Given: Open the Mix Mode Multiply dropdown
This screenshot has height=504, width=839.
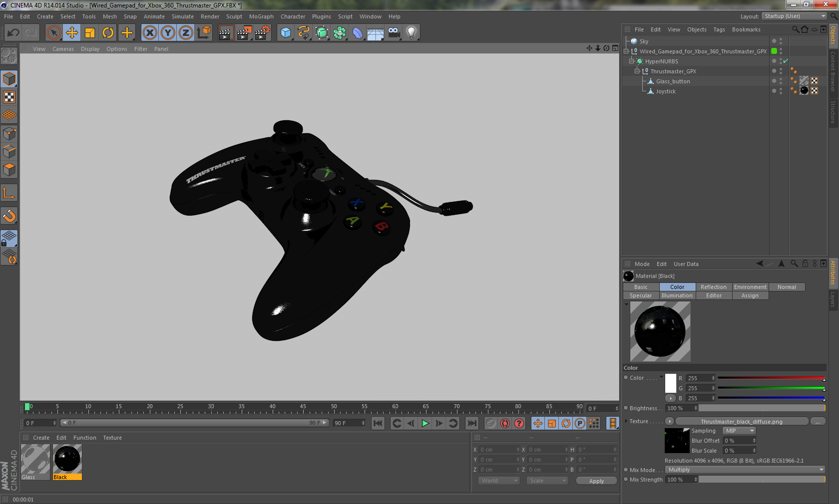Looking at the screenshot, I should pos(745,470).
